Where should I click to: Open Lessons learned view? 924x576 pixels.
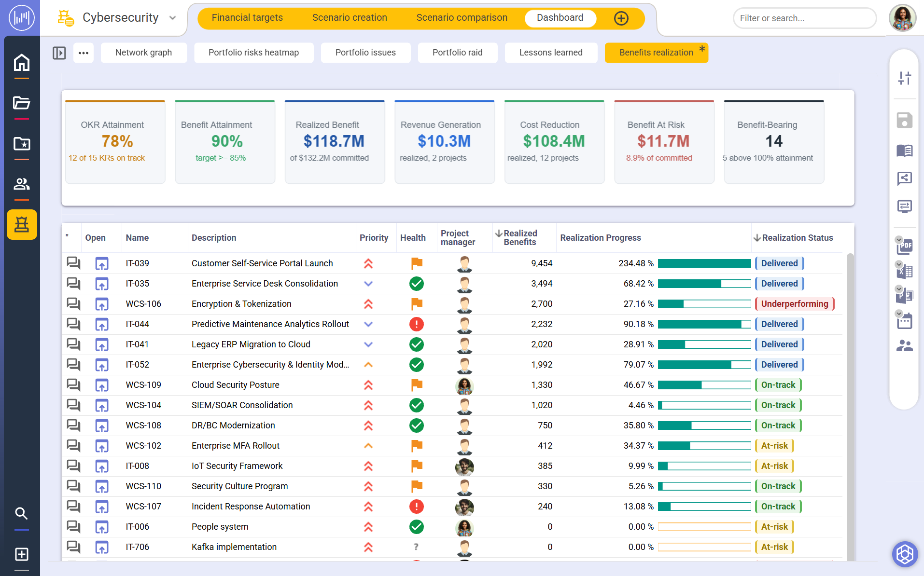coord(551,53)
